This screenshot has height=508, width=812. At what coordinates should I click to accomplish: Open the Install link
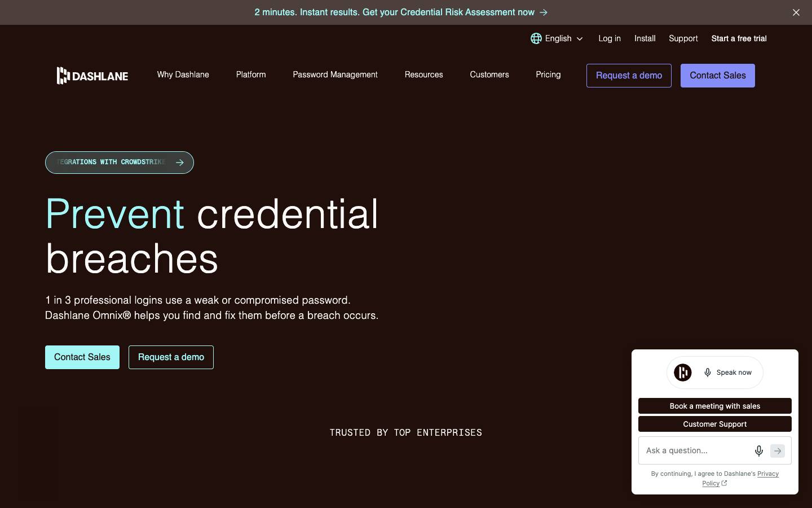645,38
